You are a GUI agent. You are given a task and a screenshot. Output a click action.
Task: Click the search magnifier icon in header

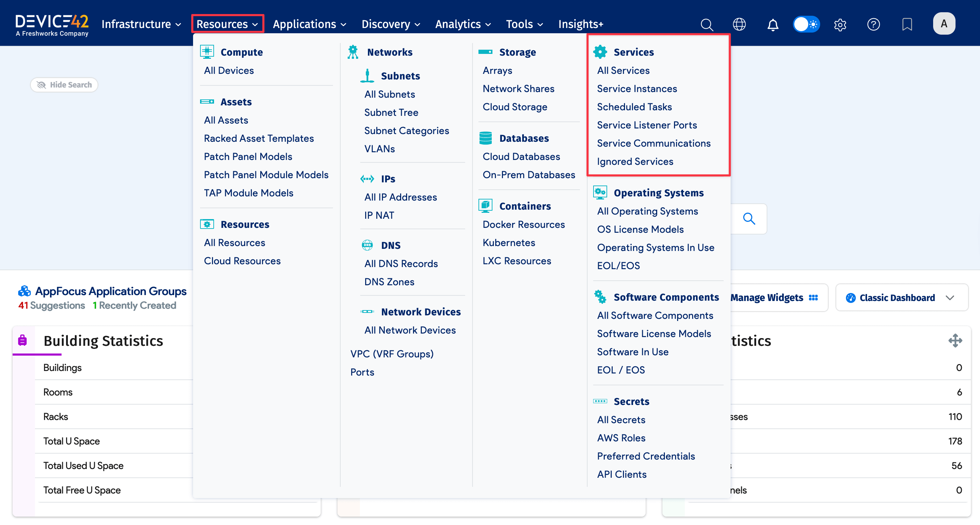click(x=706, y=24)
